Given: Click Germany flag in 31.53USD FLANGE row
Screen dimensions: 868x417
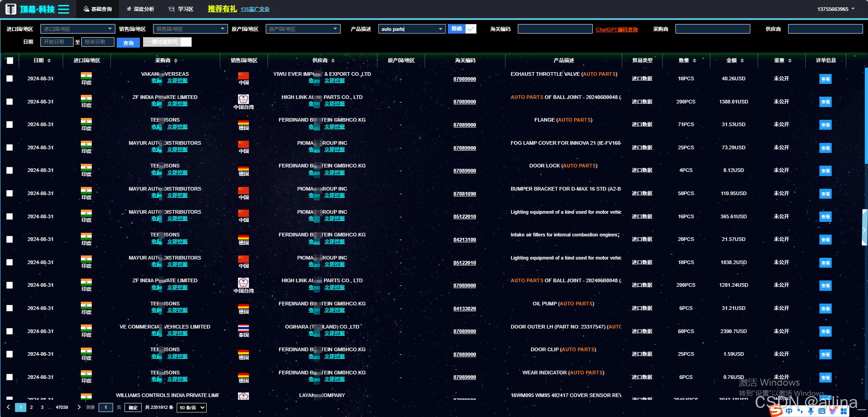Looking at the screenshot, I should [243, 122].
